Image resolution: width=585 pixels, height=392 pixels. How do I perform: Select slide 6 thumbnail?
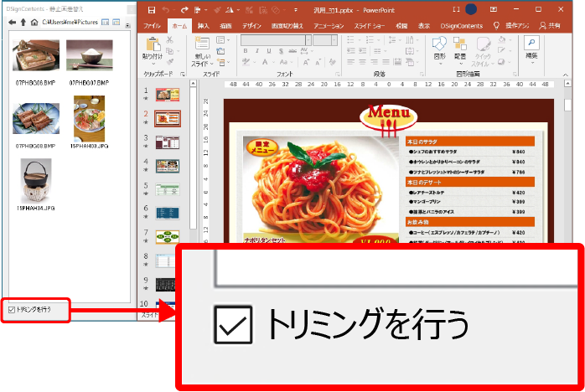point(168,213)
